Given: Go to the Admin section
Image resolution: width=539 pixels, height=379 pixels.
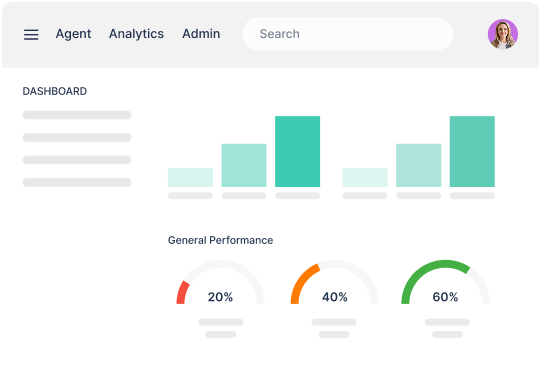Looking at the screenshot, I should click(x=201, y=34).
